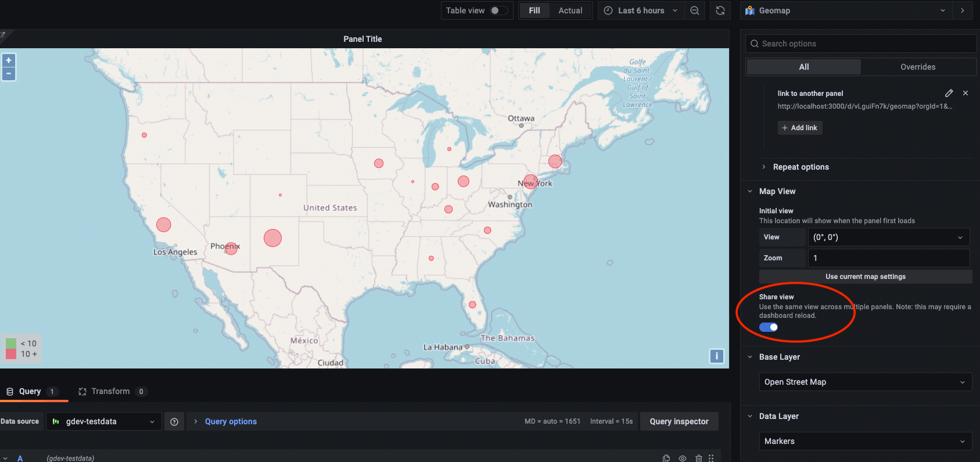The width and height of the screenshot is (980, 462).
Task: Open the Base Layer Open Street Map dropdown
Action: pos(865,382)
